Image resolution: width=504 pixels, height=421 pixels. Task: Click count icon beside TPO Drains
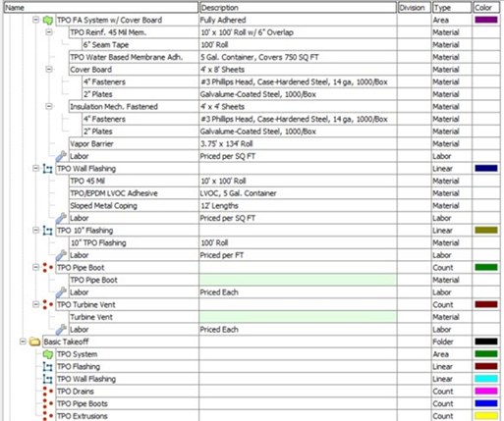click(x=48, y=392)
